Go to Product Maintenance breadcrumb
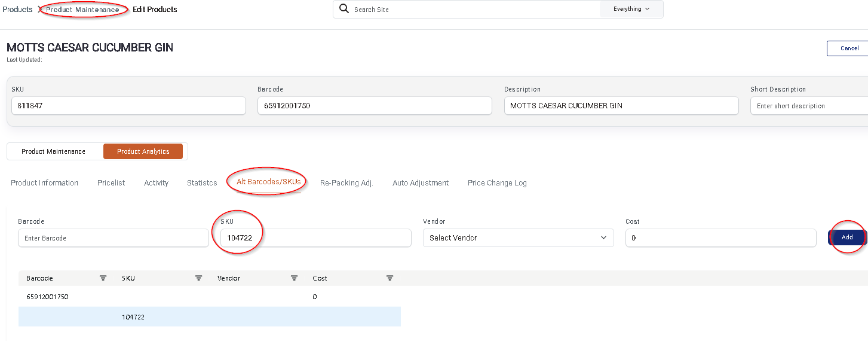Viewport: 868px width, 341px height. click(x=82, y=10)
